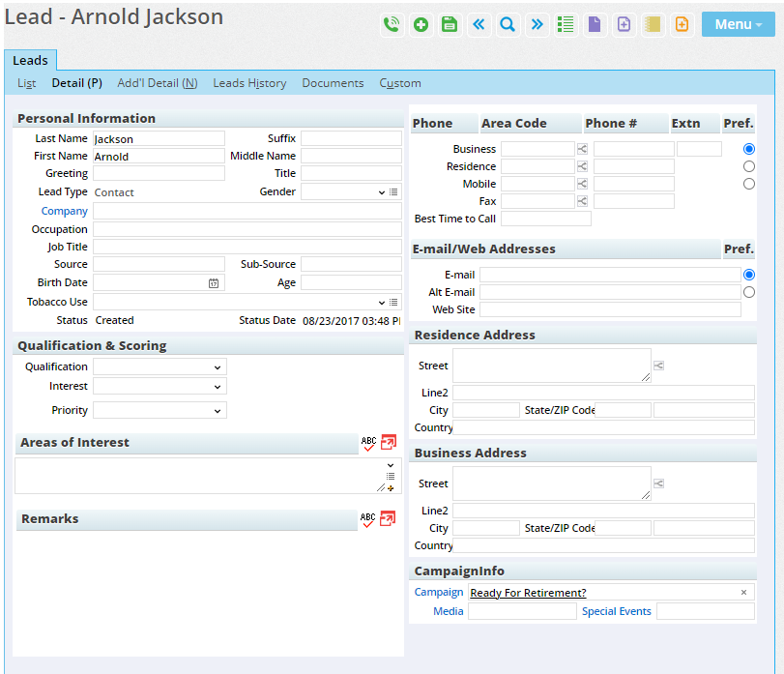Screen dimensions: 784x674
Task: Run spell check on Areas of Interest
Action: click(368, 443)
